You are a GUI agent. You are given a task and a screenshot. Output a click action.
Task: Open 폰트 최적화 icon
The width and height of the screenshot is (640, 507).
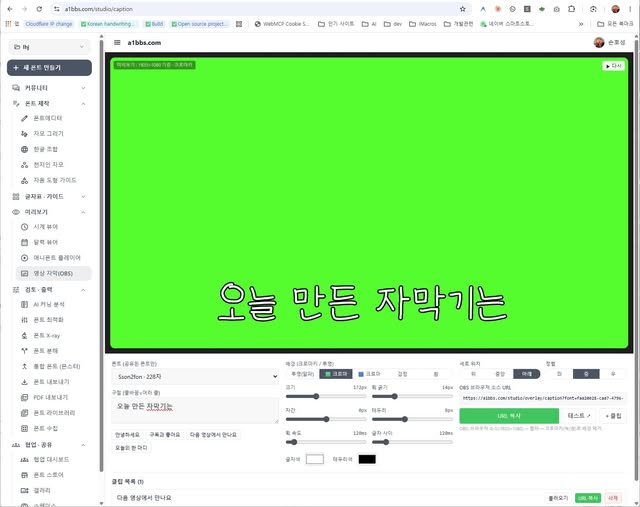[x=24, y=320]
